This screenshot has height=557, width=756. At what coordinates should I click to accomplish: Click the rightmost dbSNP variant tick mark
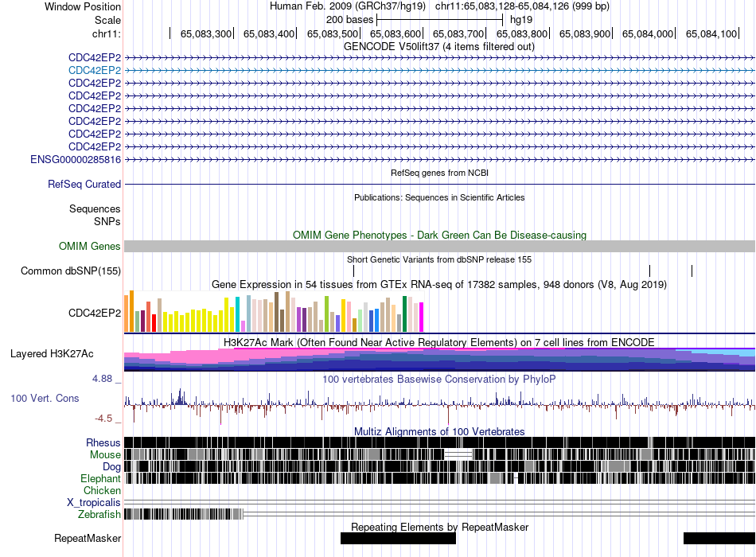pos(692,271)
